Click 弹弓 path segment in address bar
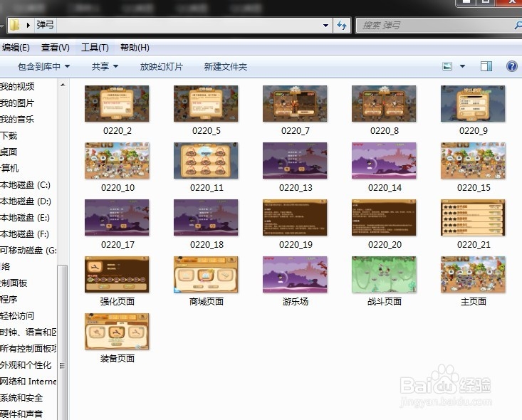This screenshot has width=522, height=420. tap(46, 25)
